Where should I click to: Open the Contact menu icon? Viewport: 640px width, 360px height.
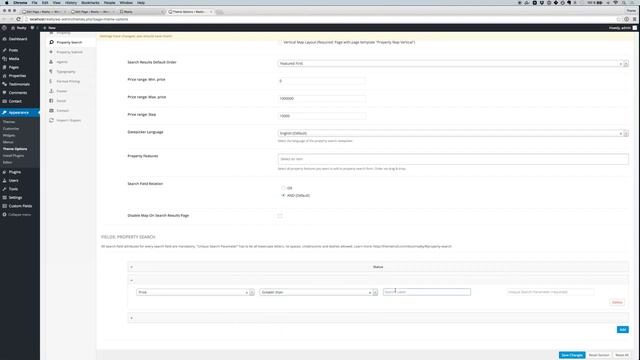tap(4, 101)
